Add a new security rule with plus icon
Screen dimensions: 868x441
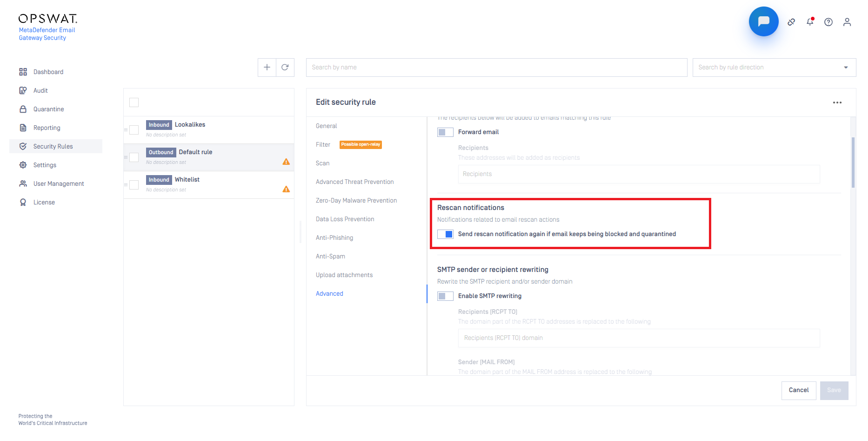pos(267,68)
